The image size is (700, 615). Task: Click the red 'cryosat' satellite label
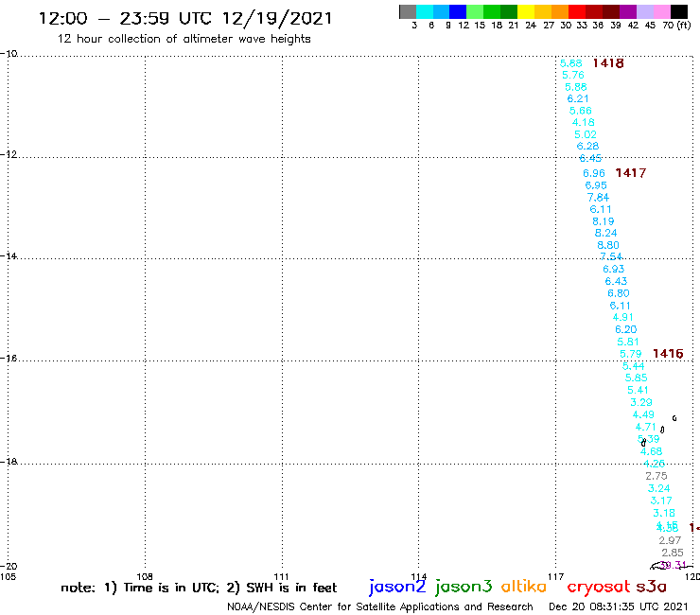(599, 588)
